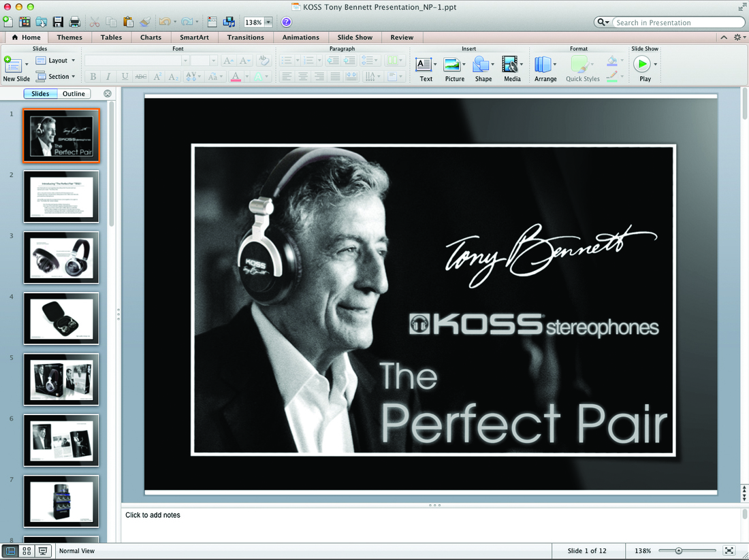749x560 pixels.
Task: Click Quick Styles in the Format group
Action: pyautogui.click(x=582, y=69)
